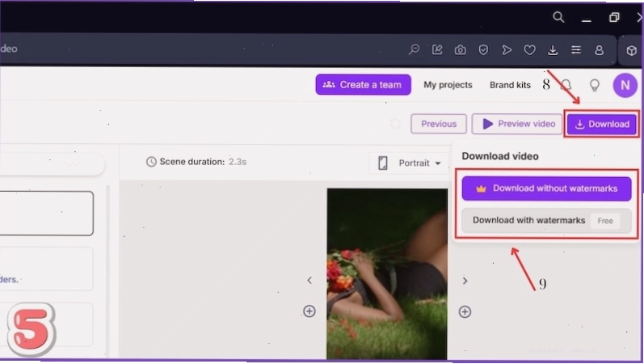
Task: Click the outlined text box in left panel
Action: point(46,213)
